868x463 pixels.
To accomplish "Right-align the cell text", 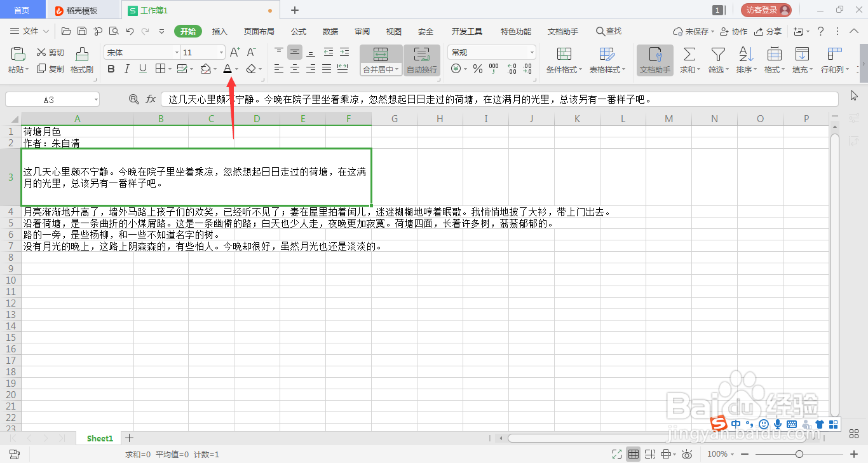I will [311, 69].
